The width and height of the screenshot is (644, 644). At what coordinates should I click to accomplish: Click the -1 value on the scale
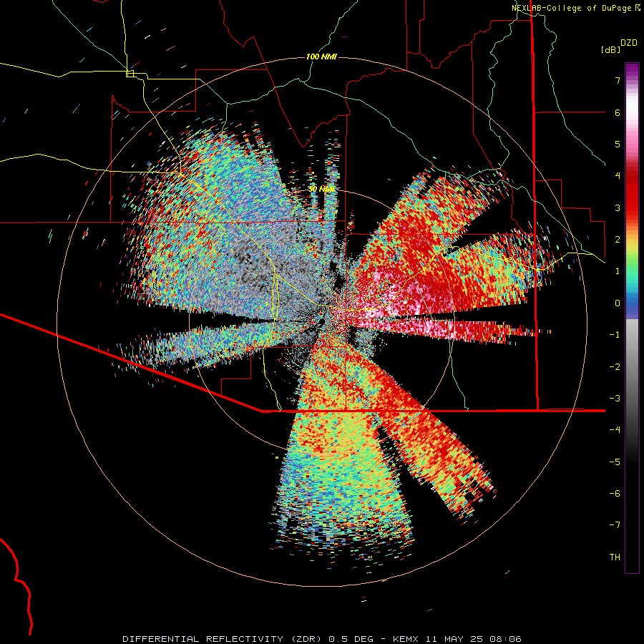click(x=615, y=335)
